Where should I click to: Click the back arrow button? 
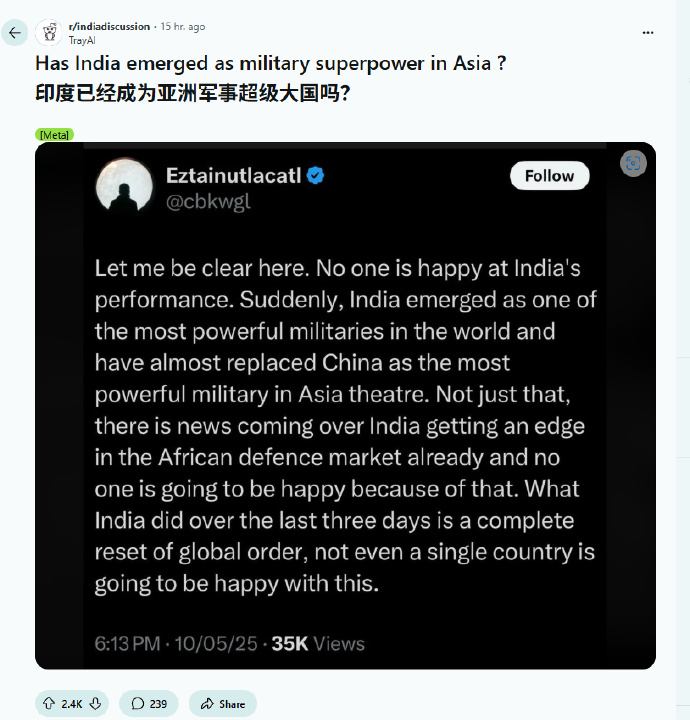click(14, 32)
